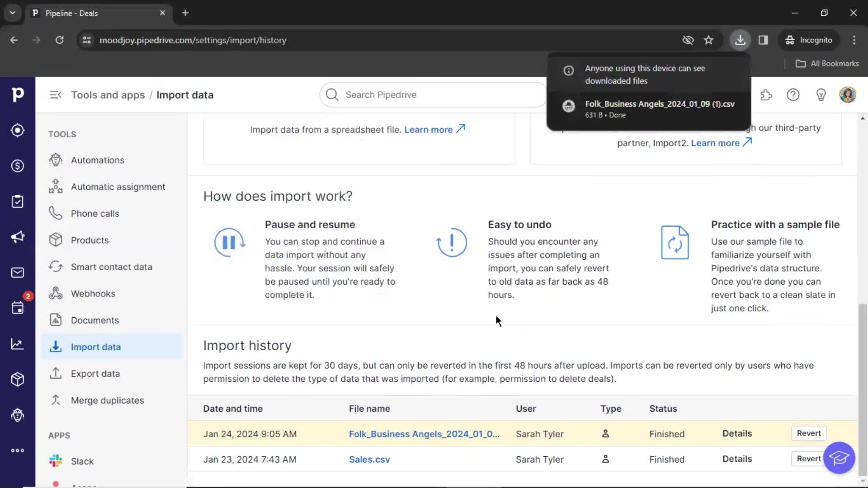
Task: Click the Date and time column header
Action: tap(233, 408)
